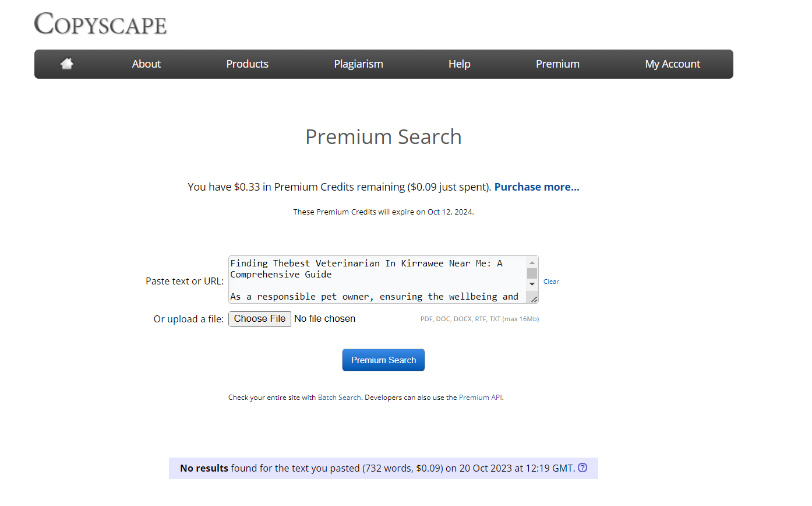812x506 pixels.
Task: Click the textarea resize handle
Action: click(534, 298)
